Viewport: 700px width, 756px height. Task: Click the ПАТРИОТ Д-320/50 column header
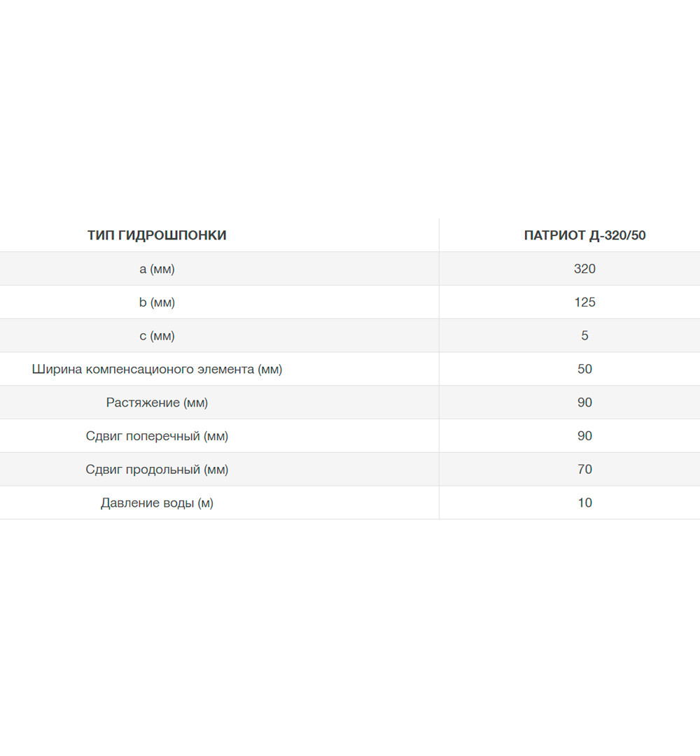click(584, 235)
